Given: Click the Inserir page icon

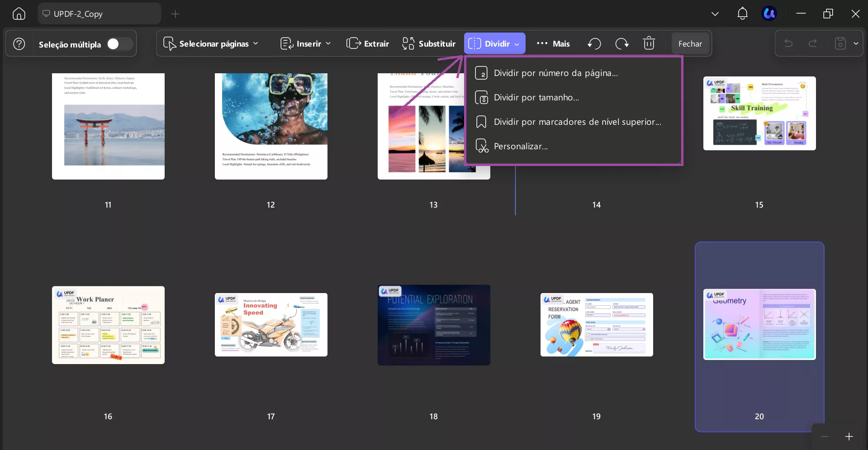Looking at the screenshot, I should (287, 43).
